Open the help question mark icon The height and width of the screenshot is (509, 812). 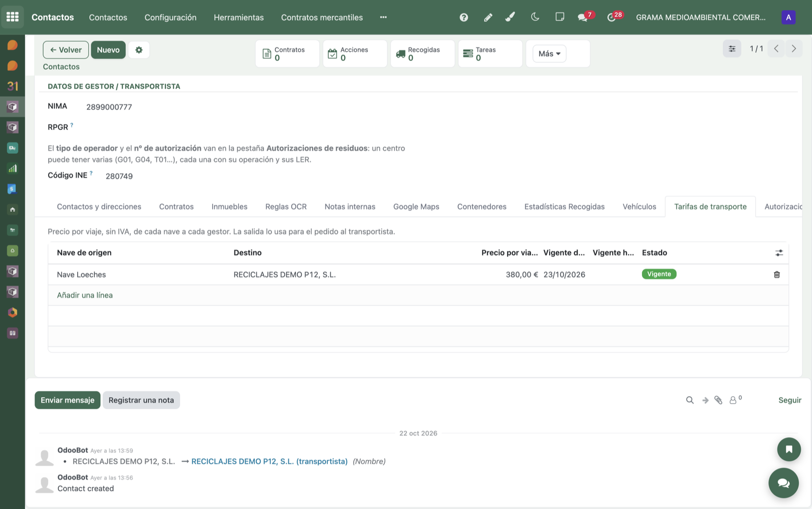pos(464,17)
